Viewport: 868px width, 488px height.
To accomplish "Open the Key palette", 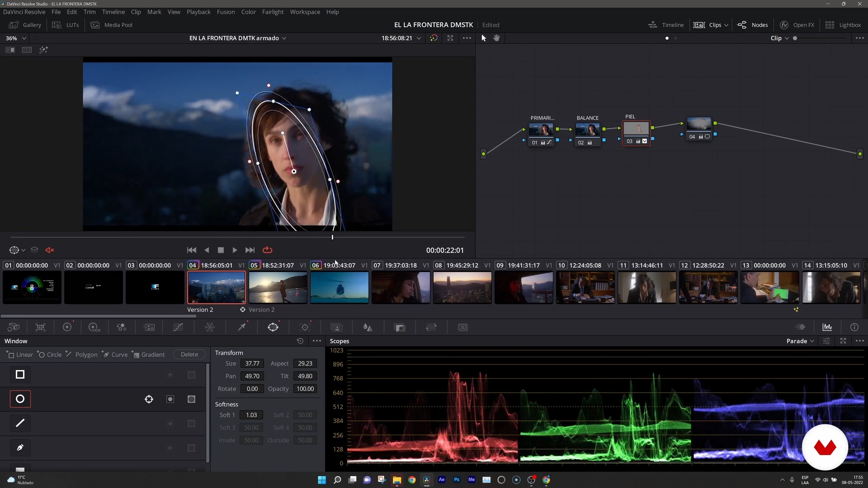I will coord(400,327).
